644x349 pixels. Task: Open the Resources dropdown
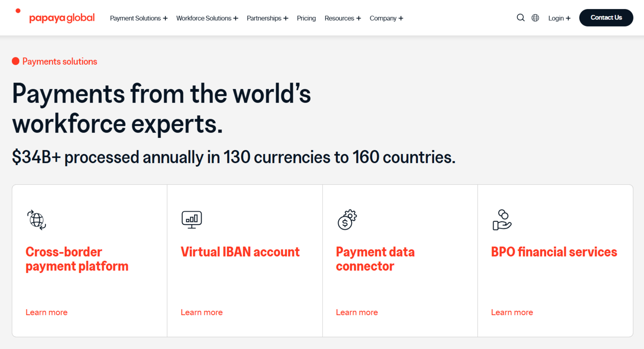click(342, 18)
